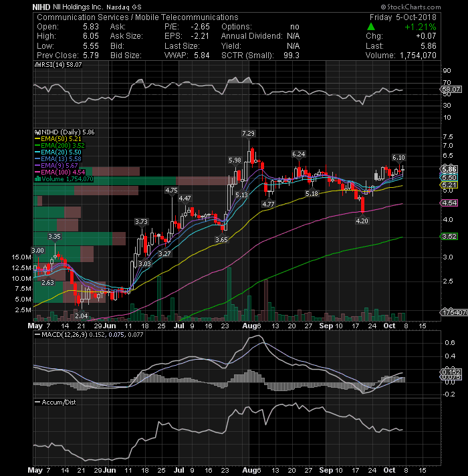Click the 3.03 price annotation
The image size is (468, 476).
pos(144,263)
